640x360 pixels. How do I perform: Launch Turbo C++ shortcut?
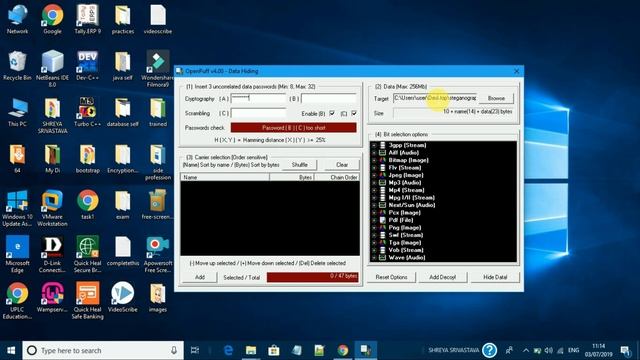click(87, 112)
